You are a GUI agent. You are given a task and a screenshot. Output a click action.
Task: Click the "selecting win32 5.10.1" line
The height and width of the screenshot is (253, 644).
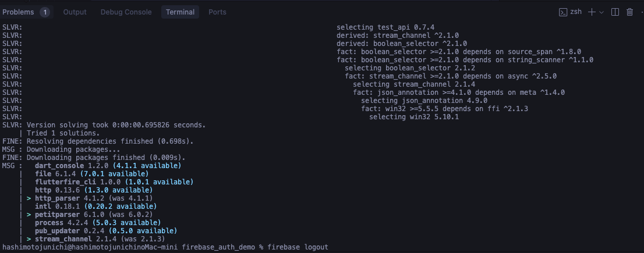[x=414, y=117]
